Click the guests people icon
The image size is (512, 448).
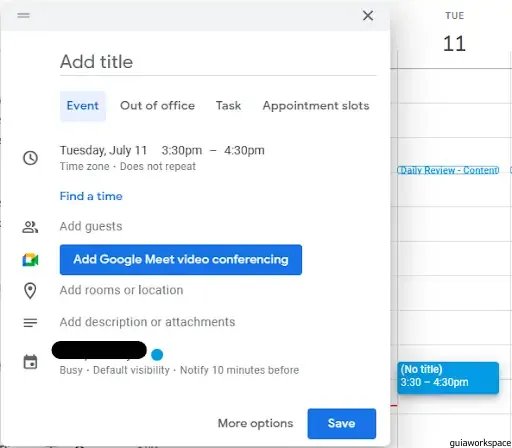[30, 227]
